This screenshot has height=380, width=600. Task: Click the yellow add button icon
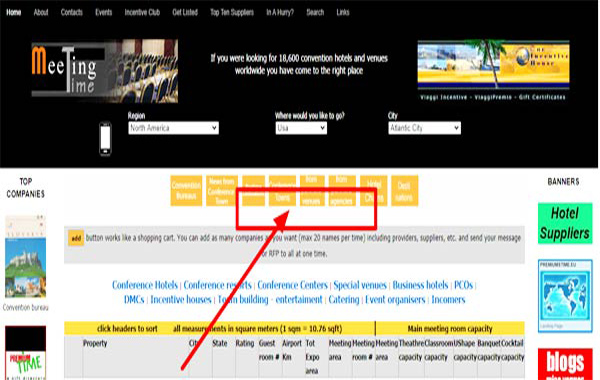(x=76, y=238)
